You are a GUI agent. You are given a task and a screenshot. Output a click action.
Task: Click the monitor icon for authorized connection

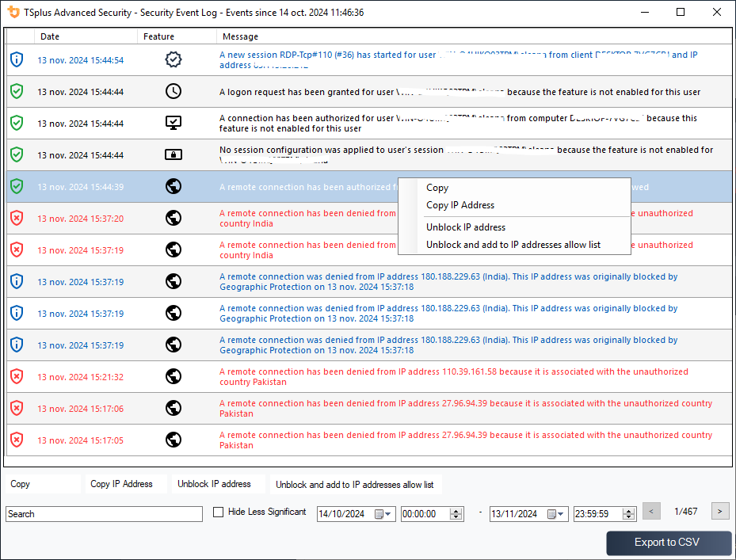(x=174, y=123)
